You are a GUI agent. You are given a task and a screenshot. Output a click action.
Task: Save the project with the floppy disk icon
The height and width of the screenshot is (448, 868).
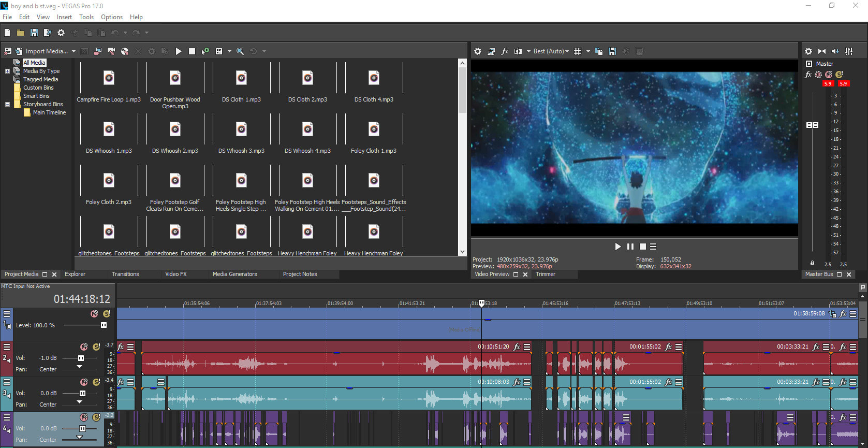[x=34, y=33]
